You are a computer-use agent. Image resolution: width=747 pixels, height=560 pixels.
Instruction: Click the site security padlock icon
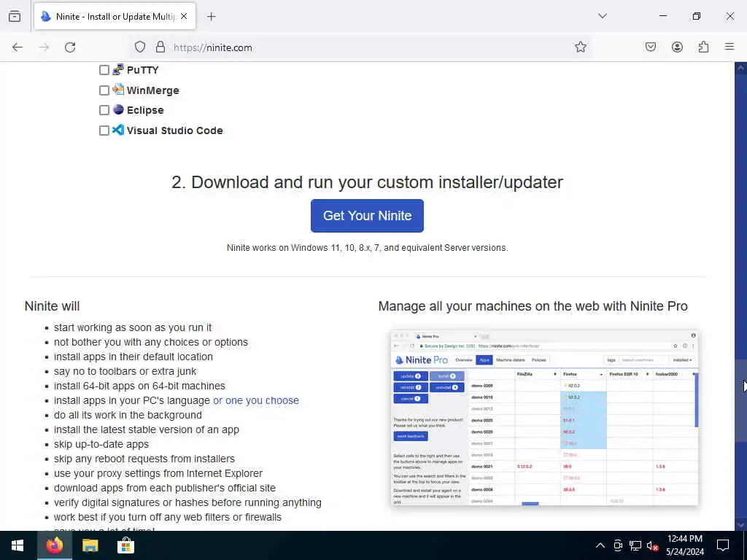pyautogui.click(x=160, y=47)
